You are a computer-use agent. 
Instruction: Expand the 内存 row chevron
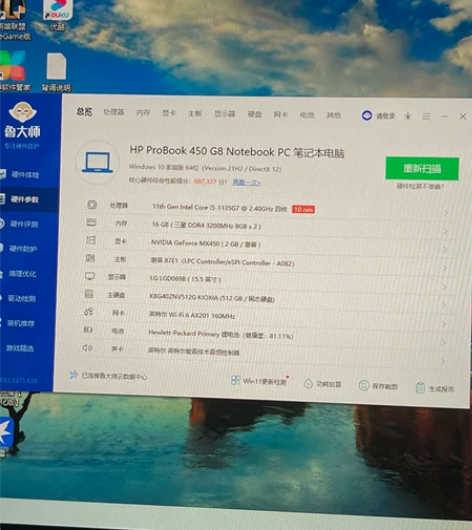click(x=446, y=231)
